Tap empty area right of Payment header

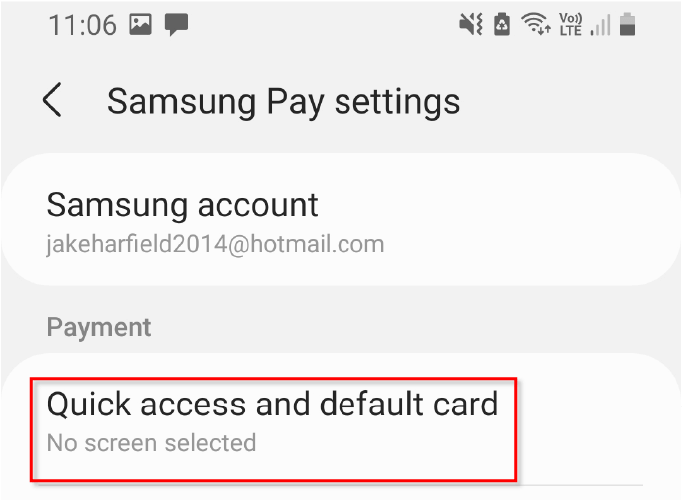(413, 327)
